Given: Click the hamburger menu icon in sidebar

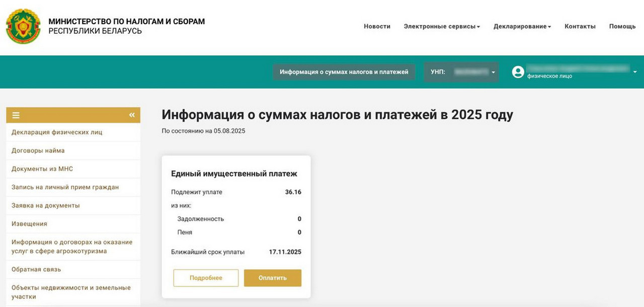Looking at the screenshot, I should 16,115.
